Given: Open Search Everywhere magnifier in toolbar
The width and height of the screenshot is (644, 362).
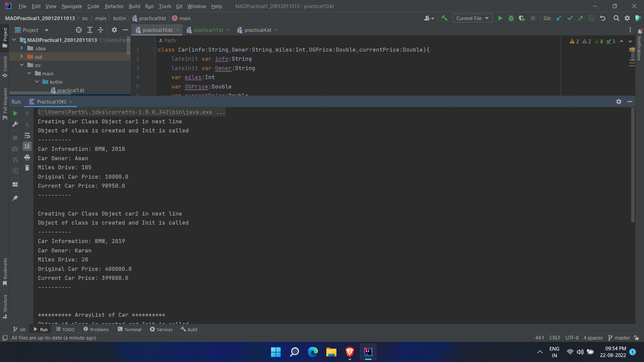Looking at the screenshot, I should pos(616,18).
